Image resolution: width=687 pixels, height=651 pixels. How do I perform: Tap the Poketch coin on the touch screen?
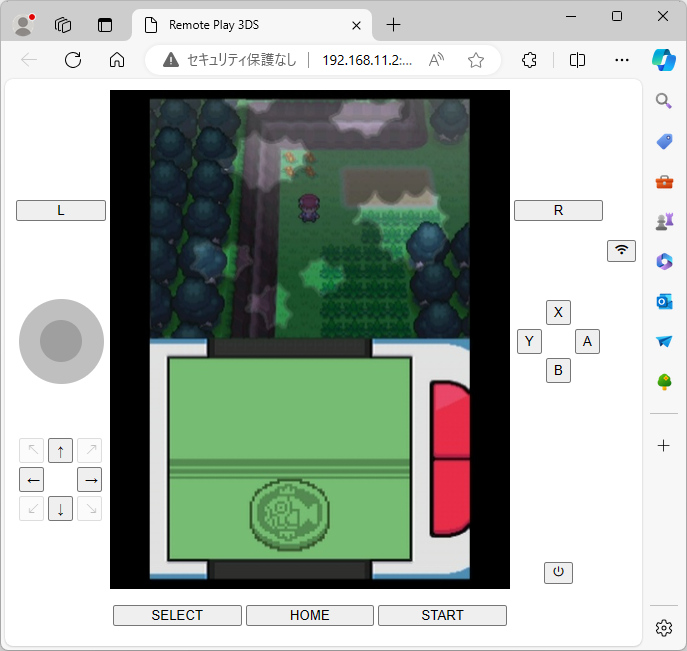pos(290,515)
